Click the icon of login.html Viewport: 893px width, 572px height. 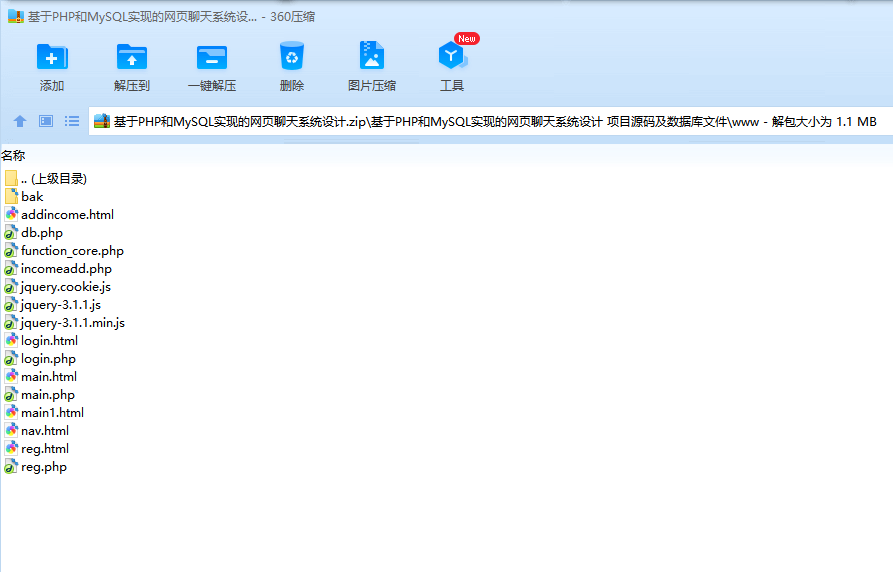click(x=11, y=340)
